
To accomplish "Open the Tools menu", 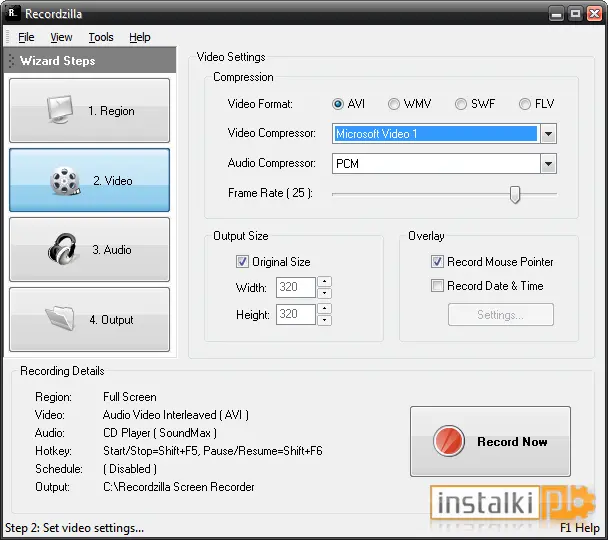I will point(101,37).
